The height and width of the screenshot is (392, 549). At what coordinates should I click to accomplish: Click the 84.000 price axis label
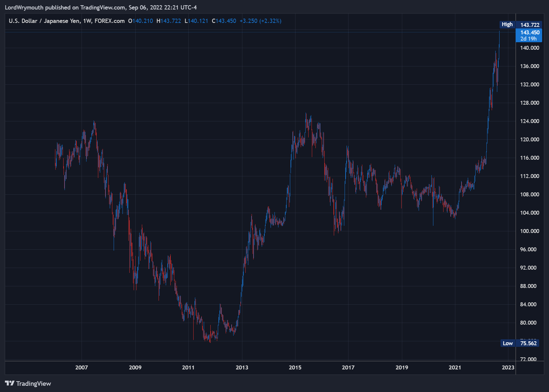(528, 304)
